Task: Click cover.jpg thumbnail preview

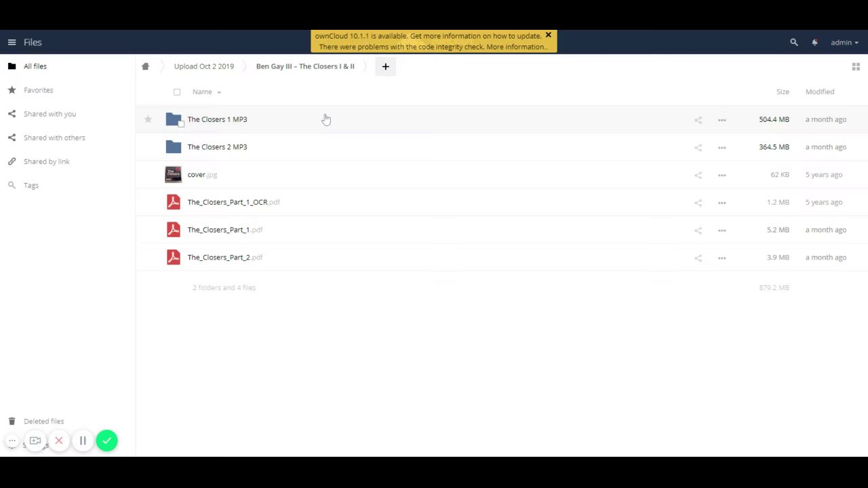Action: tap(174, 175)
